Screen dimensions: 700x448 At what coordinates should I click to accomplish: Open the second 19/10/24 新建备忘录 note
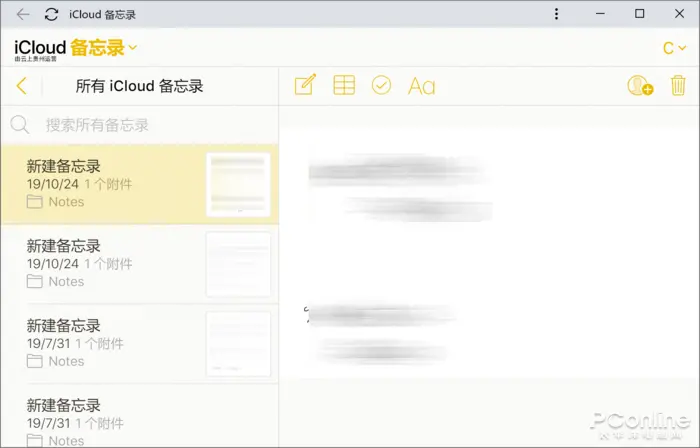(x=140, y=264)
